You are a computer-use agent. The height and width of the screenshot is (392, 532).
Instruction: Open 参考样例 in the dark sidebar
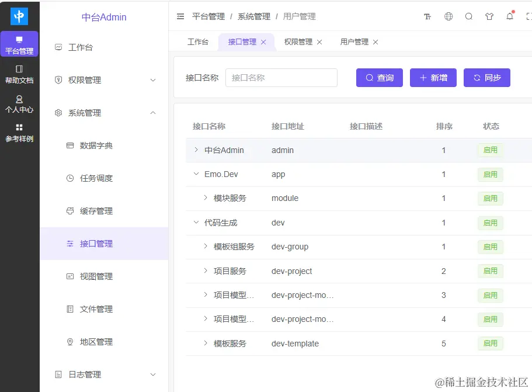point(19,133)
